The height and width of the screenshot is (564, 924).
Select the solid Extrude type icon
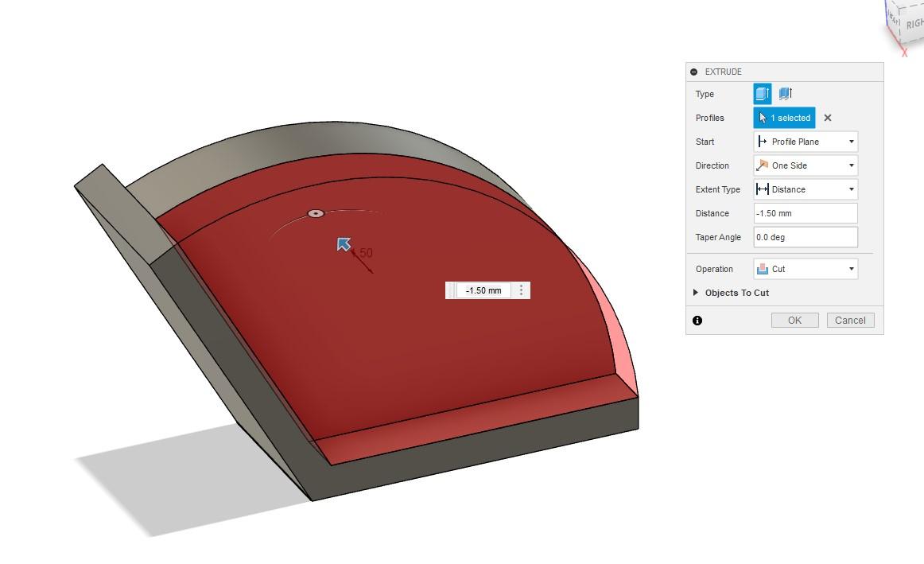pos(762,94)
